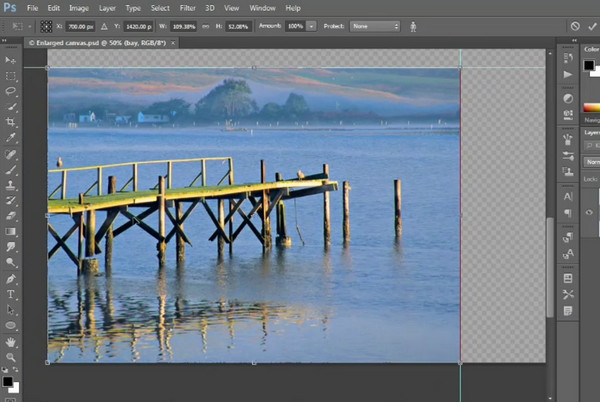Select the Lasso tool

pos(12,91)
